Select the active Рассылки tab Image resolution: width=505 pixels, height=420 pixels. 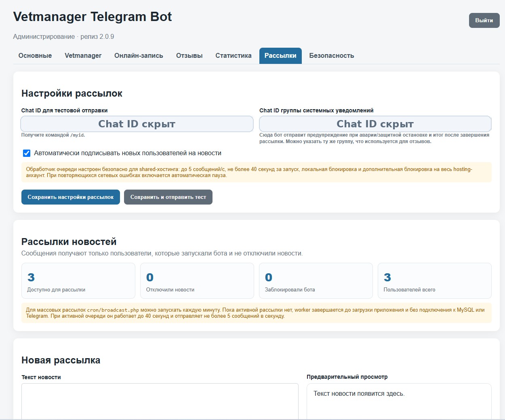click(280, 56)
